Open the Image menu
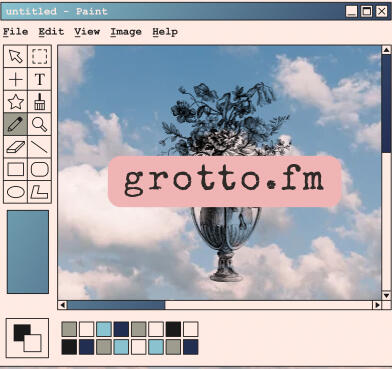Screen dimensions: 392x369 [x=126, y=32]
